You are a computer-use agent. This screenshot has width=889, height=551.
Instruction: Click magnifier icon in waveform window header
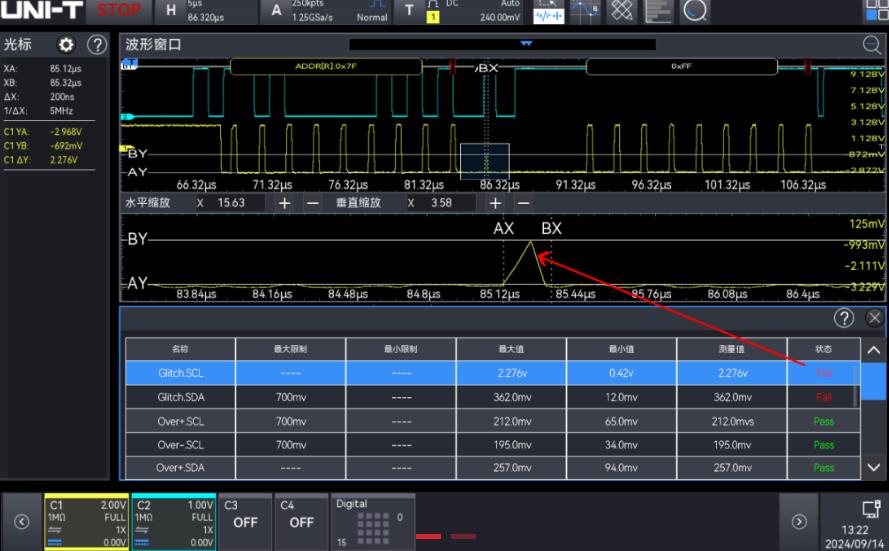point(871,45)
